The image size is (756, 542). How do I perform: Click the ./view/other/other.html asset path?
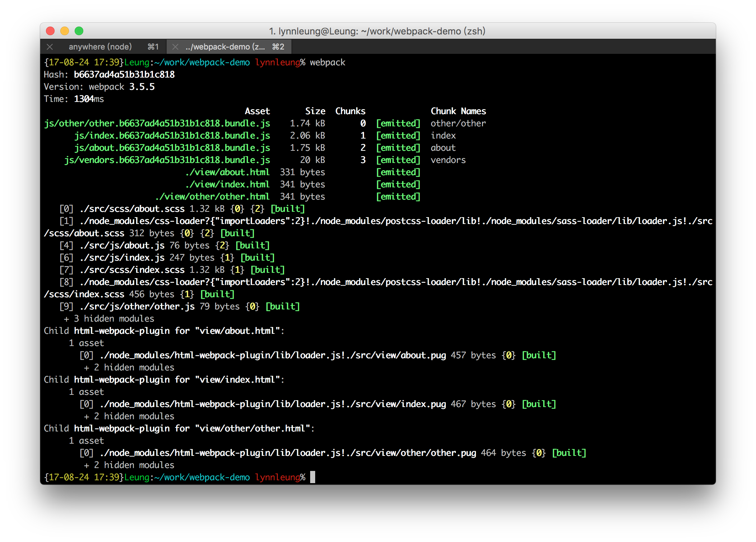point(212,197)
